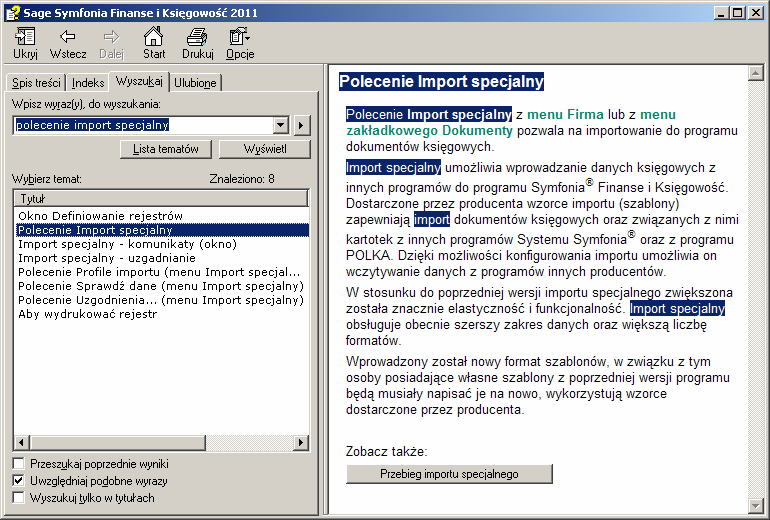Image resolution: width=770 pixels, height=520 pixels.
Task: Open the Indeks tab
Action: (x=88, y=83)
